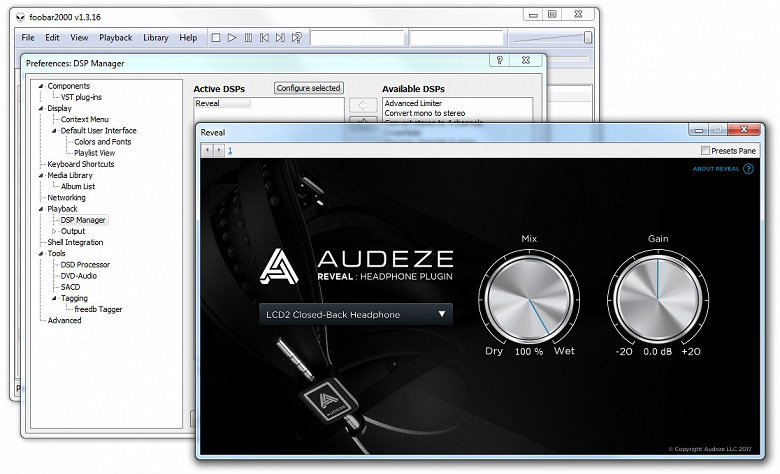This screenshot has height=474, width=780.
Task: Click the ABOUT REVEAL link
Action: [x=716, y=169]
